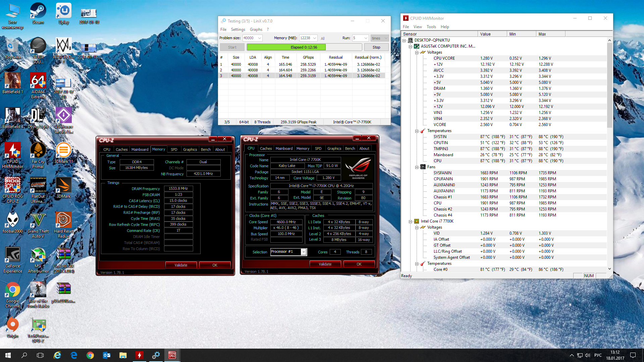
Task: Open Mainboard tab in the processor-info CPU-Z window
Action: coord(284,148)
